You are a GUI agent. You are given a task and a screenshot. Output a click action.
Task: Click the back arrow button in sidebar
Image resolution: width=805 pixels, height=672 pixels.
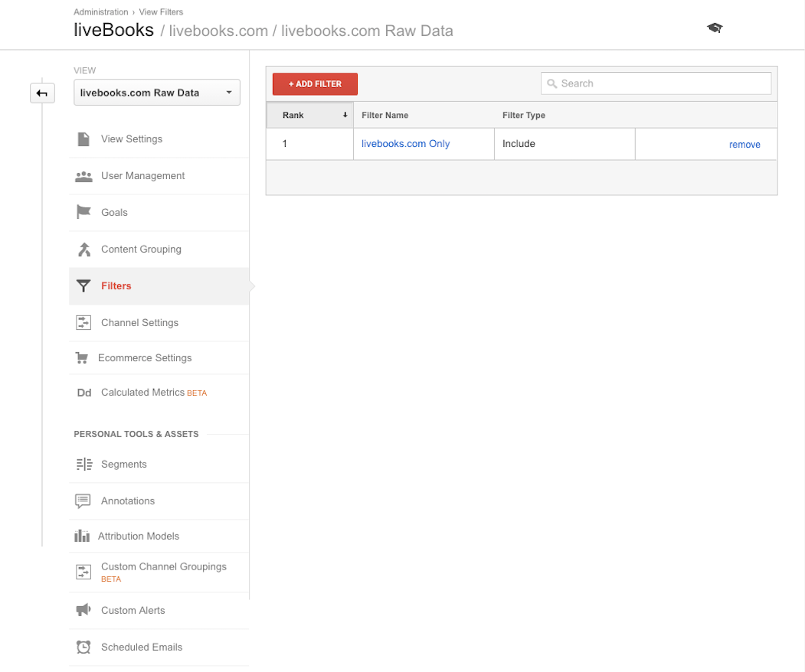coord(42,93)
